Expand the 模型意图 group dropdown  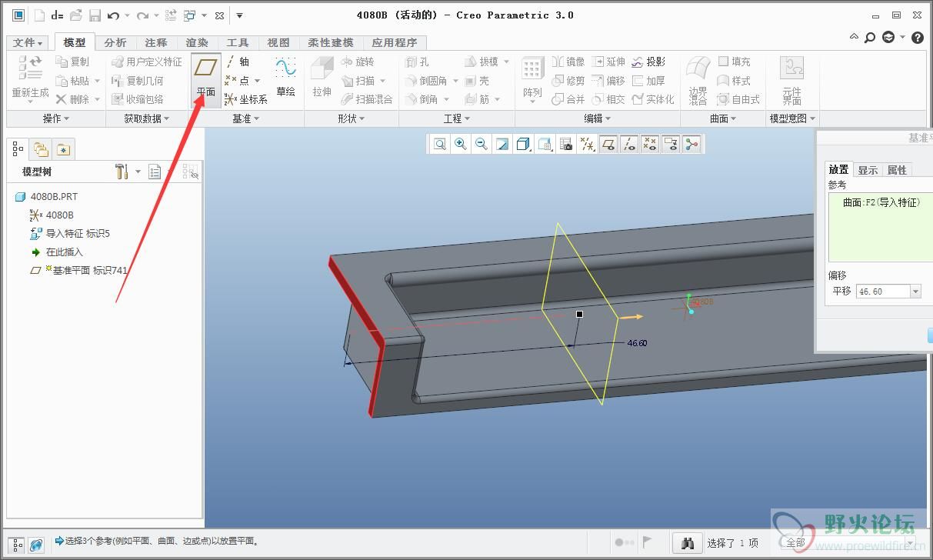(792, 118)
